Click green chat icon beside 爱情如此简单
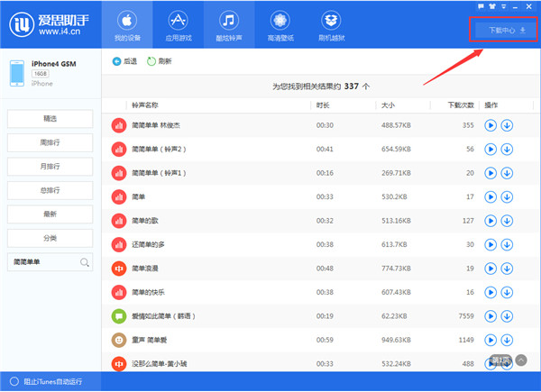 119,316
